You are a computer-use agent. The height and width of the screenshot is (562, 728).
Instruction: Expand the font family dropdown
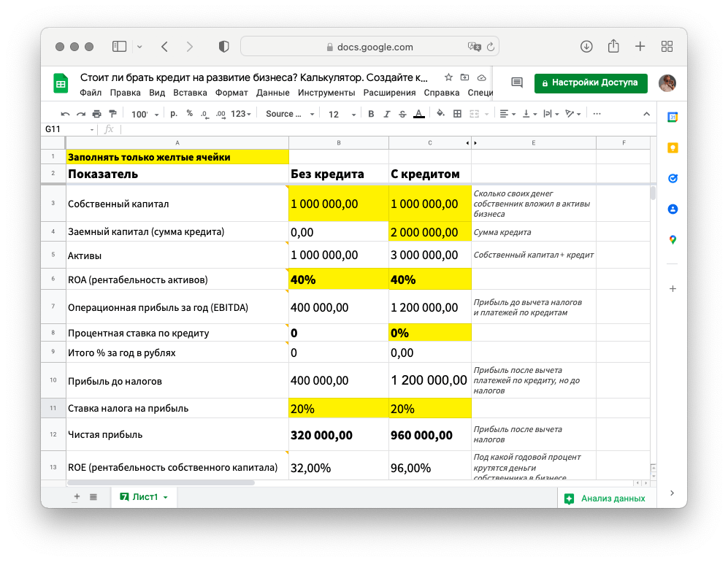(x=290, y=114)
